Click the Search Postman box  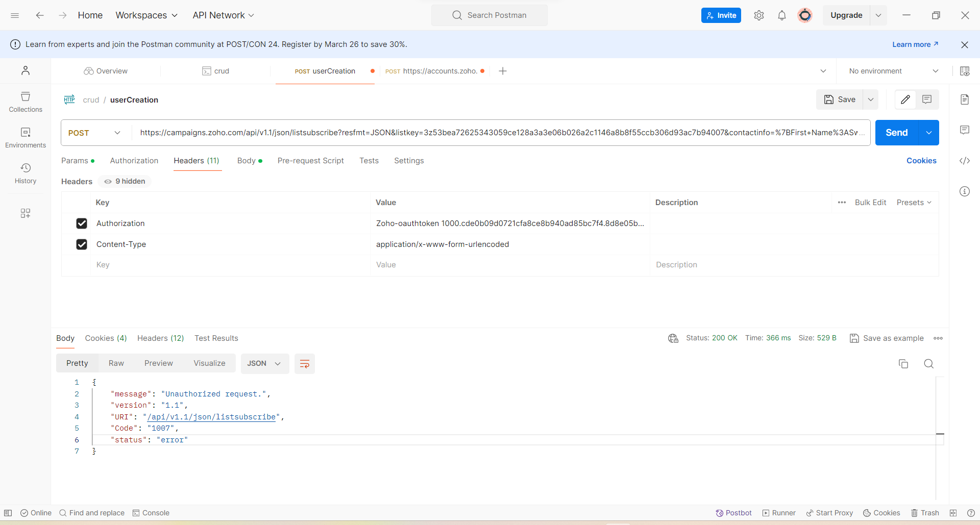coord(489,15)
